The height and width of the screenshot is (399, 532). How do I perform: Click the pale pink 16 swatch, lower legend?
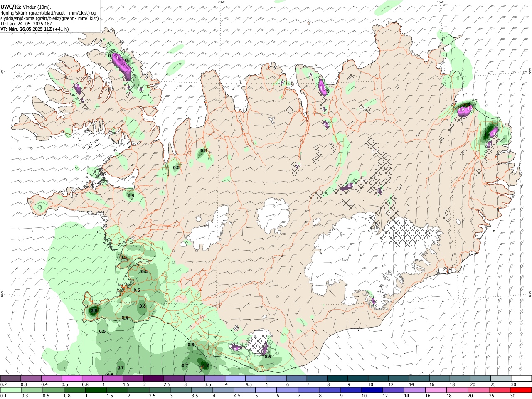pos(435,390)
